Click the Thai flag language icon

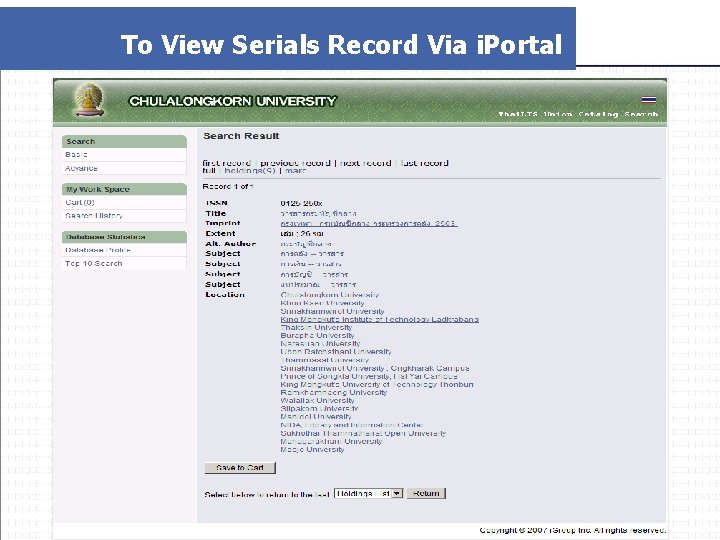tap(648, 100)
